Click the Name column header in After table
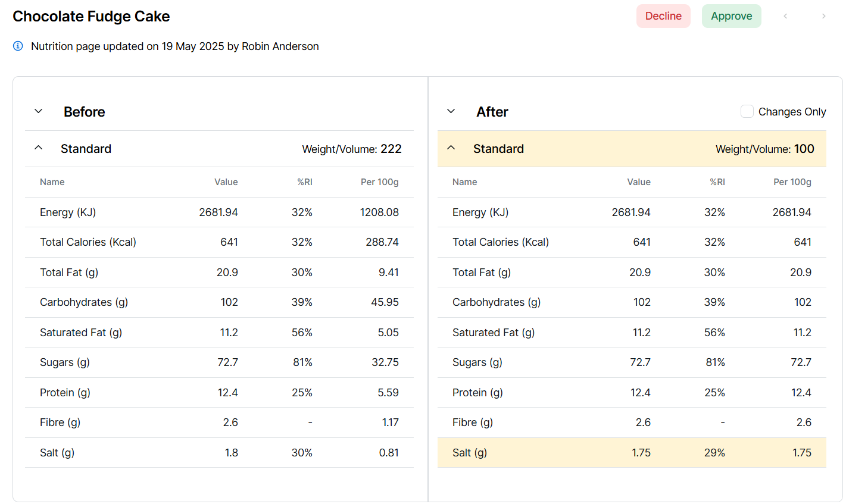846x504 pixels. (464, 182)
